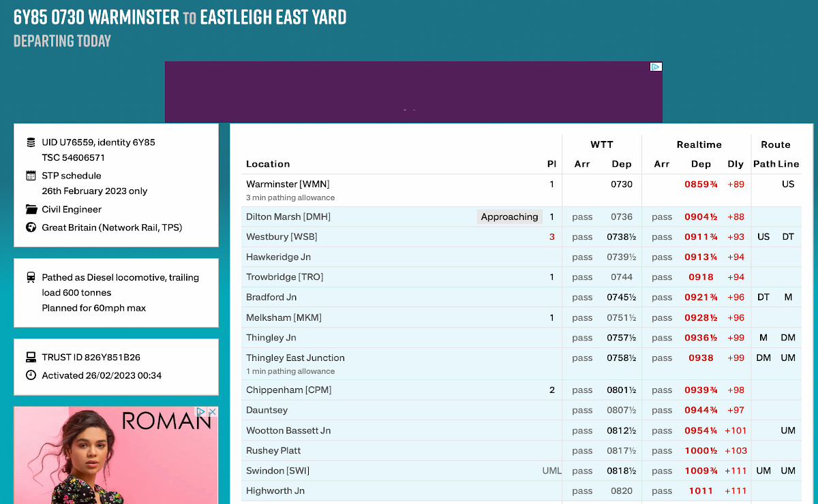Click the calendar icon next to STP schedule
The width and height of the screenshot is (818, 504).
pos(31,176)
